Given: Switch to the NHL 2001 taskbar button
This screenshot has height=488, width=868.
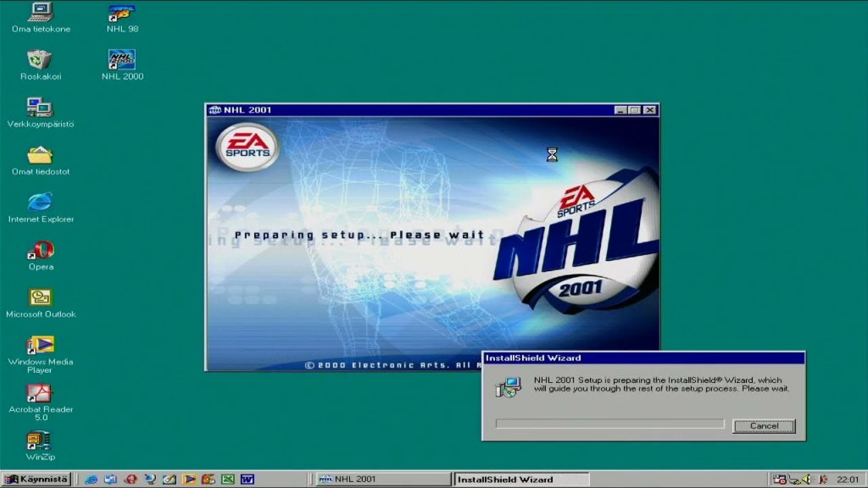Looking at the screenshot, I should (382, 480).
